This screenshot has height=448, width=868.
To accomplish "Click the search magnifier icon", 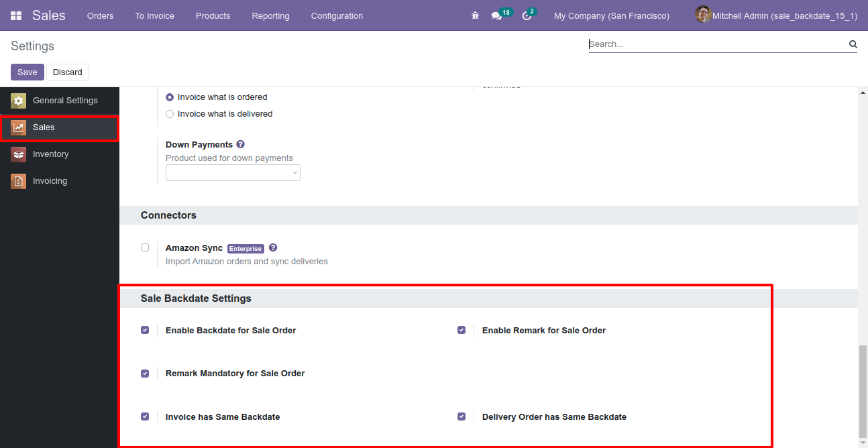I will pos(853,44).
